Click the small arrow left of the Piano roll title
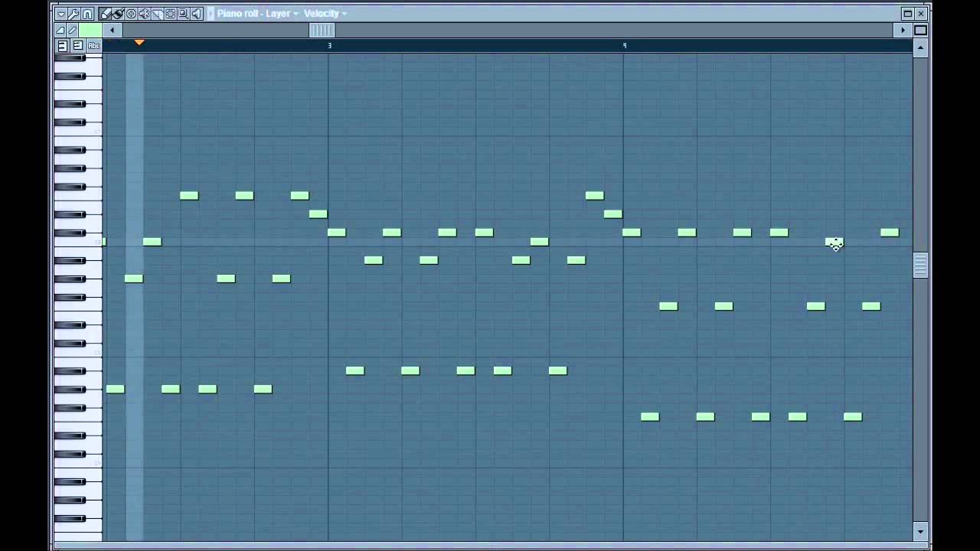980x551 pixels. [211, 14]
